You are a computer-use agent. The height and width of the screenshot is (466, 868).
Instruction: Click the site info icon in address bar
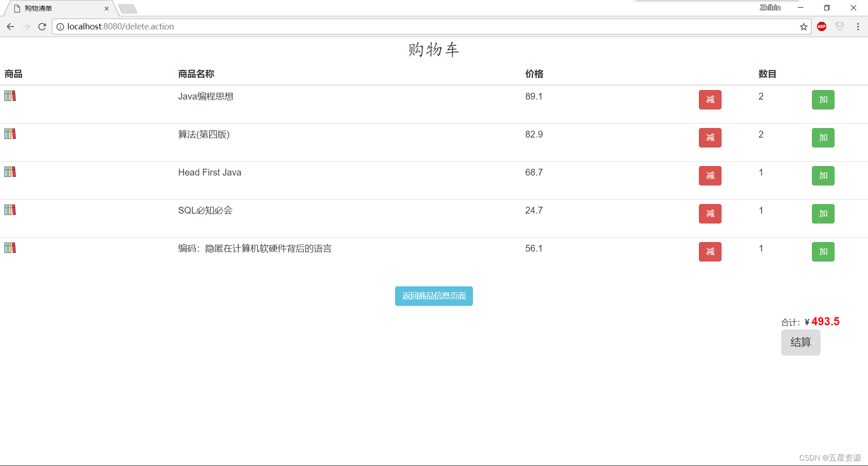pos(60,27)
